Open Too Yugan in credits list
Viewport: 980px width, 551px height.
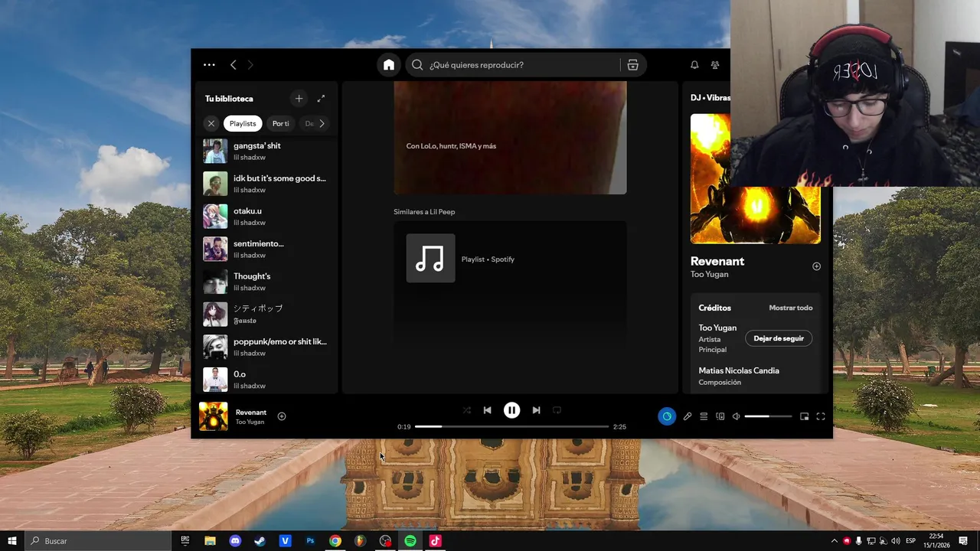pyautogui.click(x=717, y=328)
